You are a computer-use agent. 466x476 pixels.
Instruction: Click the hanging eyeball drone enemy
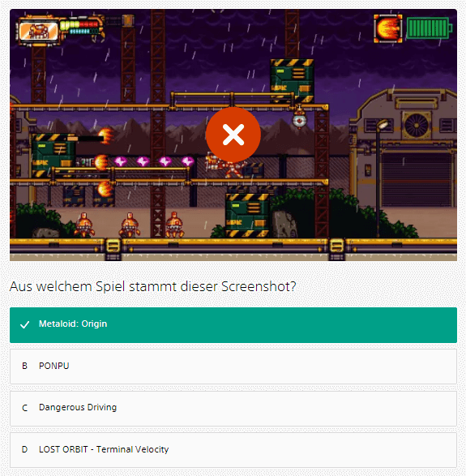(x=299, y=118)
